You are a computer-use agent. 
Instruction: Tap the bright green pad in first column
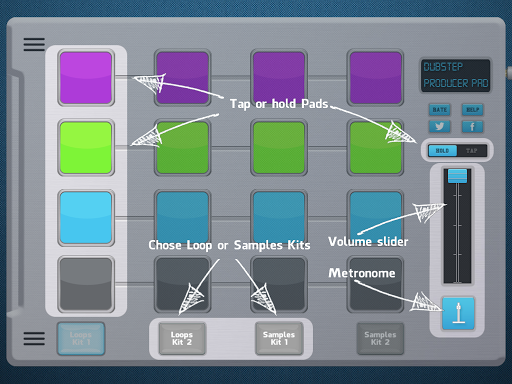(86, 148)
